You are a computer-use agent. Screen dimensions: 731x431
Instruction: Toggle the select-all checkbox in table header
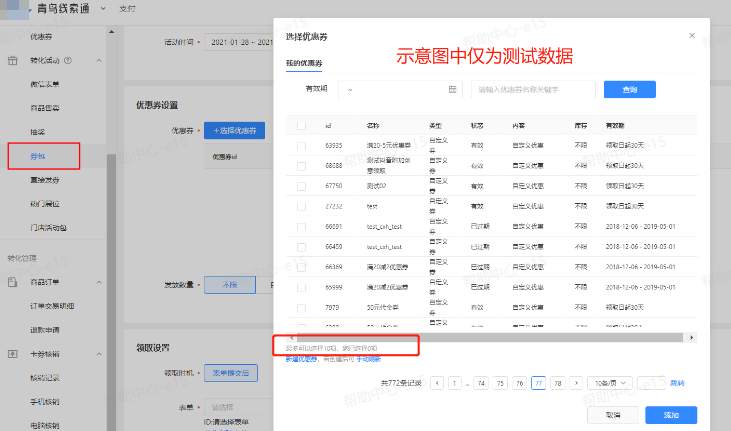click(x=301, y=125)
